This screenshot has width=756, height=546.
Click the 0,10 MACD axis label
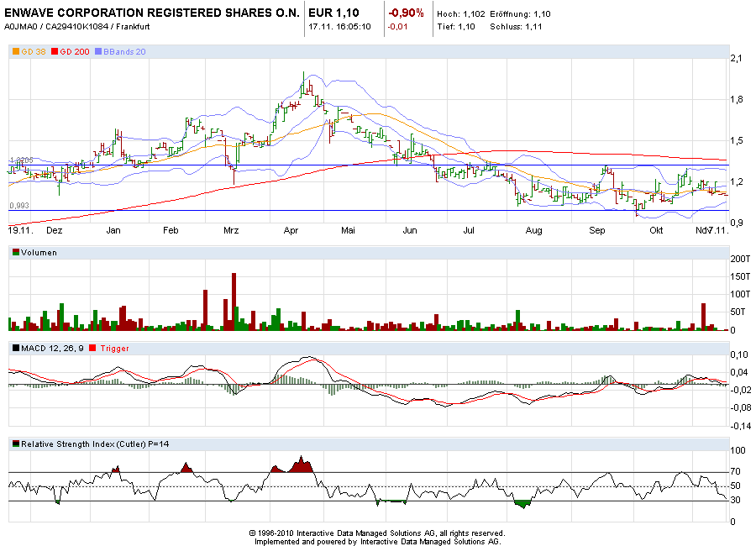739,354
